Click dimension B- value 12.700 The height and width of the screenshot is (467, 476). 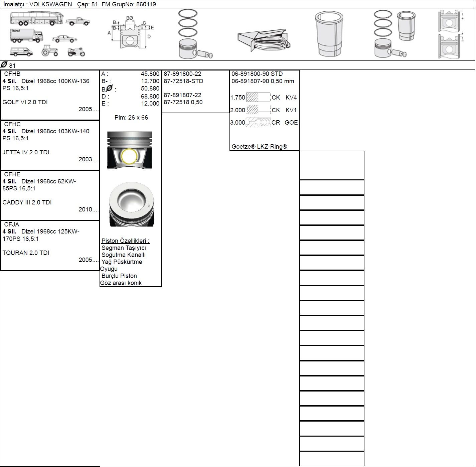150,81
